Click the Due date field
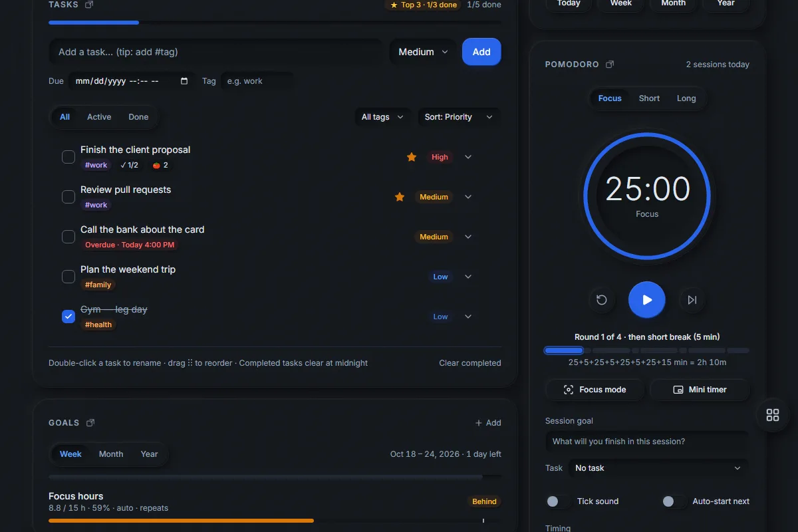 click(x=132, y=81)
